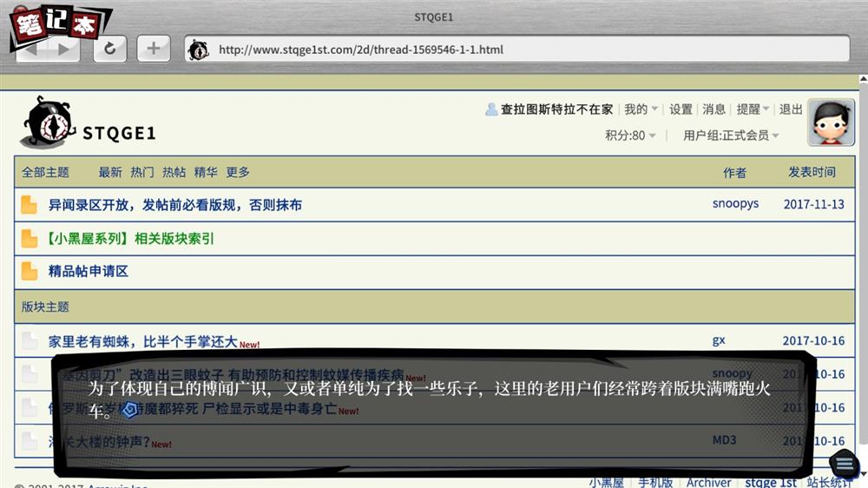
Task: Click date 2017-11-13
Action: point(814,204)
